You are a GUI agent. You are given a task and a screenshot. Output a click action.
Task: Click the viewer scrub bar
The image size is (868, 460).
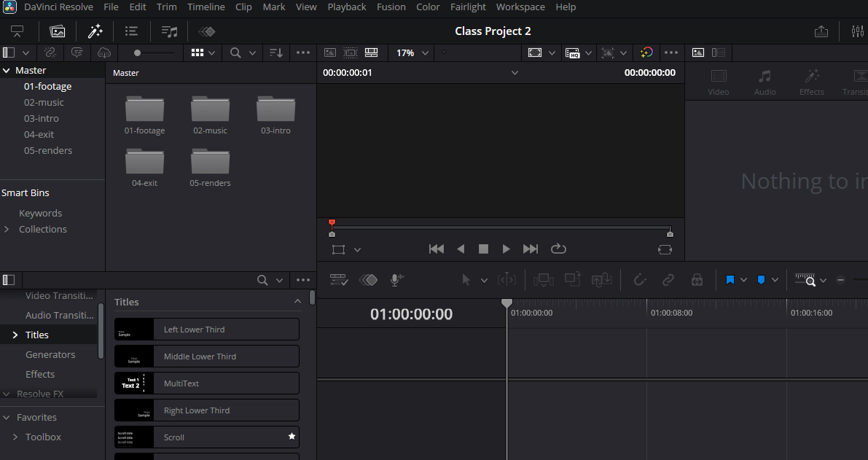pos(501,227)
